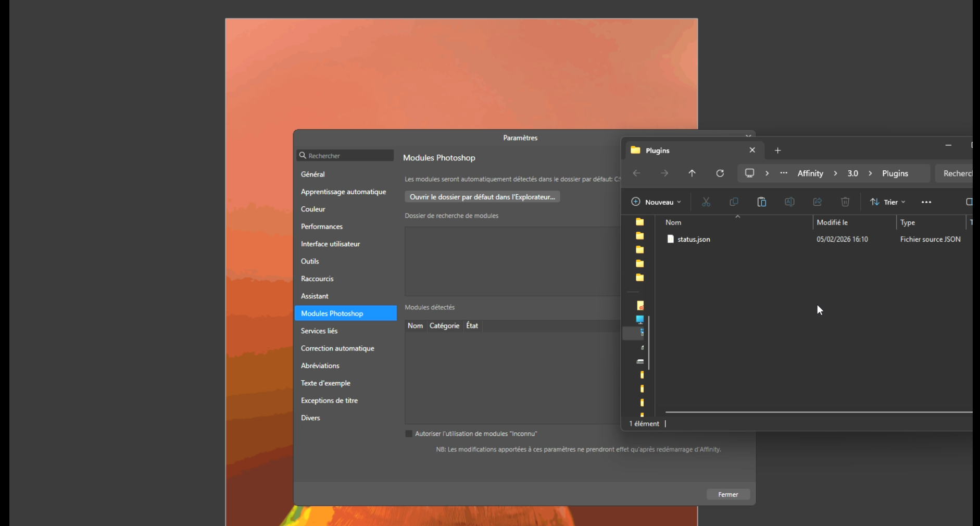Click the Fermer button
This screenshot has height=526, width=980.
coord(727,494)
